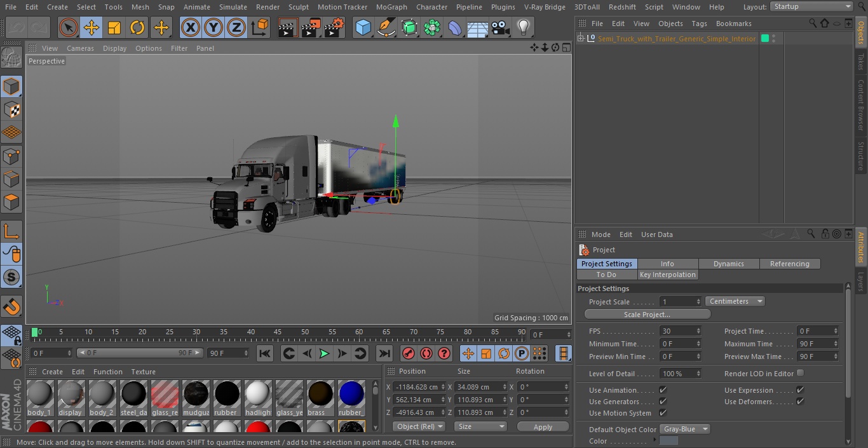
Task: Toggle X axis lock
Action: (x=191, y=27)
